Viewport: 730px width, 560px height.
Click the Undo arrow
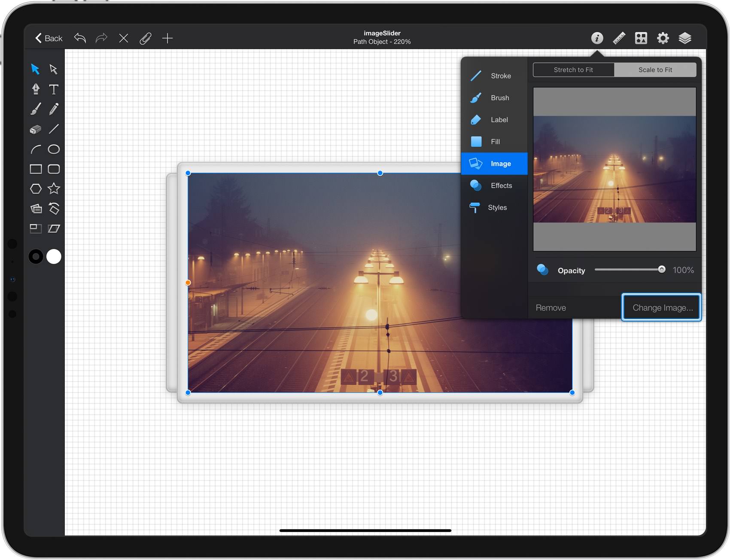[x=80, y=38]
